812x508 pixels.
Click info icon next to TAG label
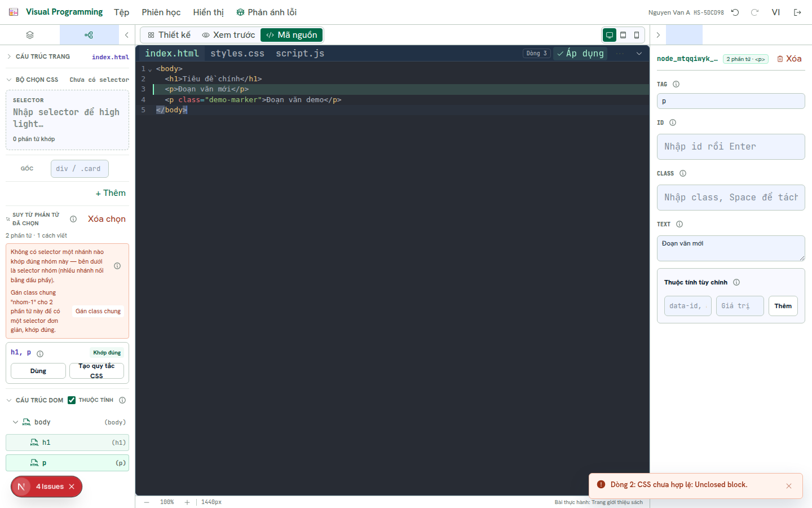(x=676, y=84)
